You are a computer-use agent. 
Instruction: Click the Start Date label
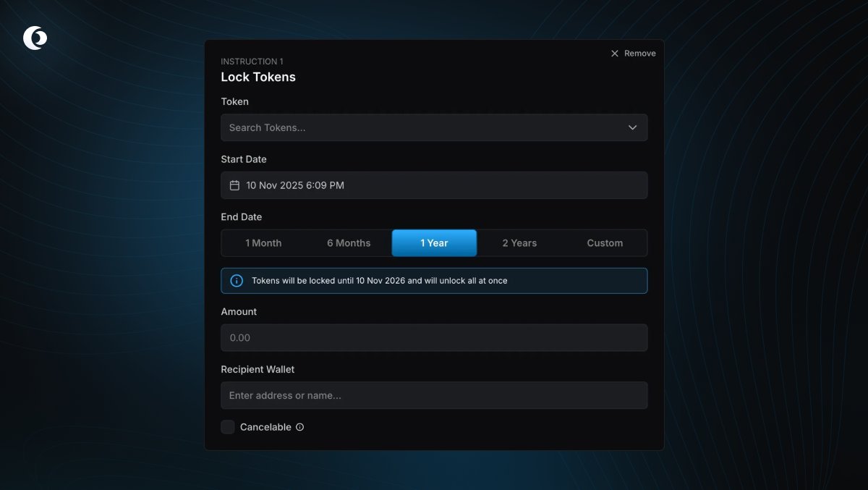click(x=244, y=159)
